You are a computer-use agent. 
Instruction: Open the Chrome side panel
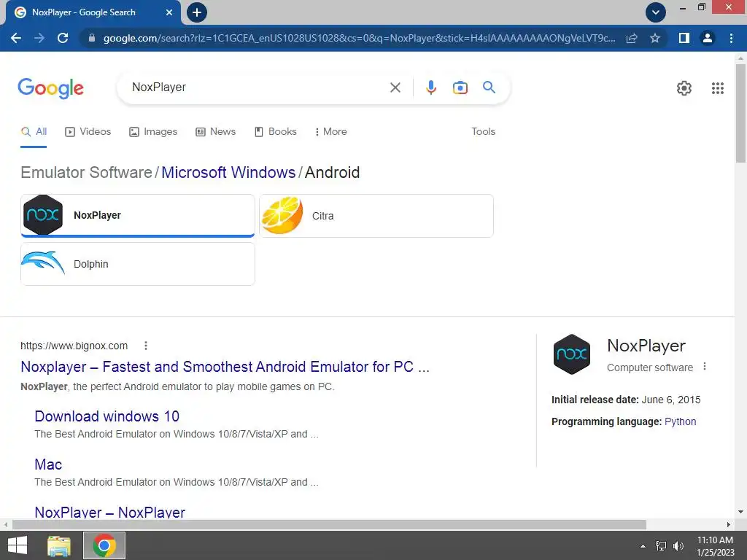click(x=684, y=38)
